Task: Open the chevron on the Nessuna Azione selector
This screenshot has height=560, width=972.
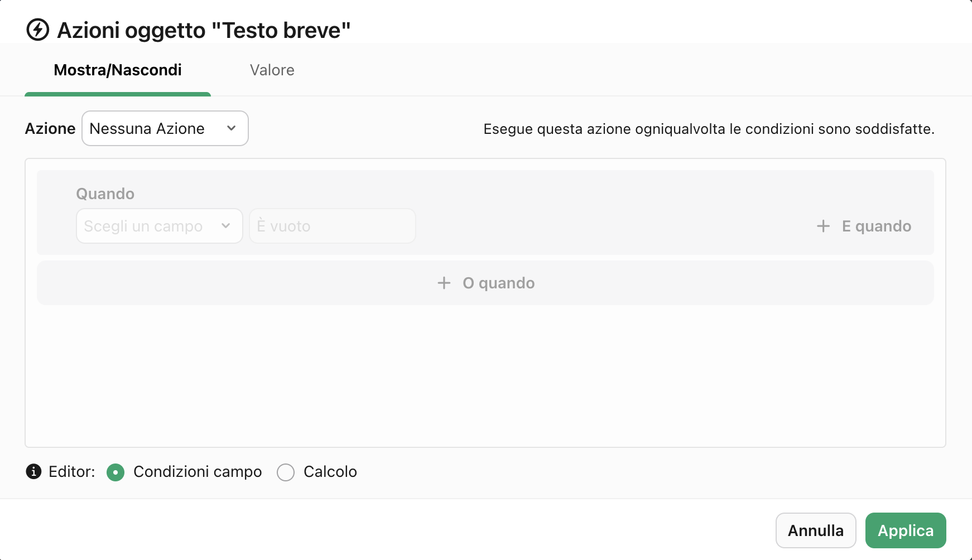Action: coord(231,128)
